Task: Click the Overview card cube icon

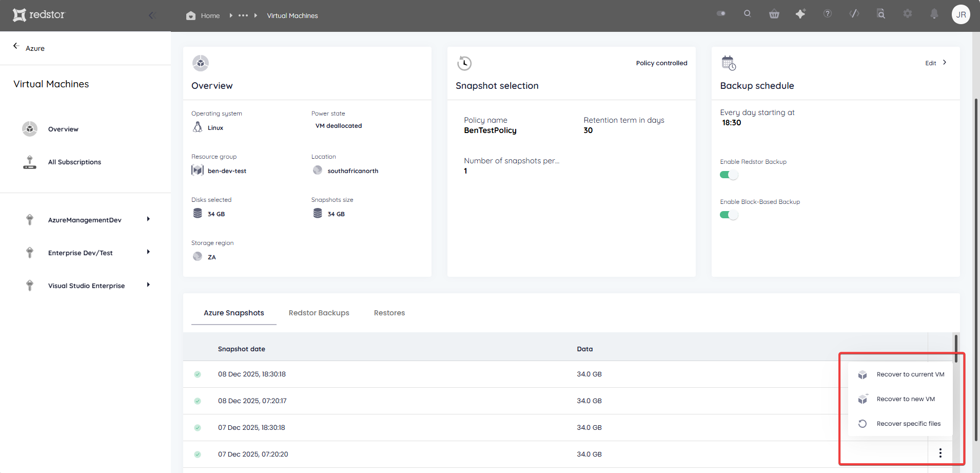Action: click(x=201, y=63)
